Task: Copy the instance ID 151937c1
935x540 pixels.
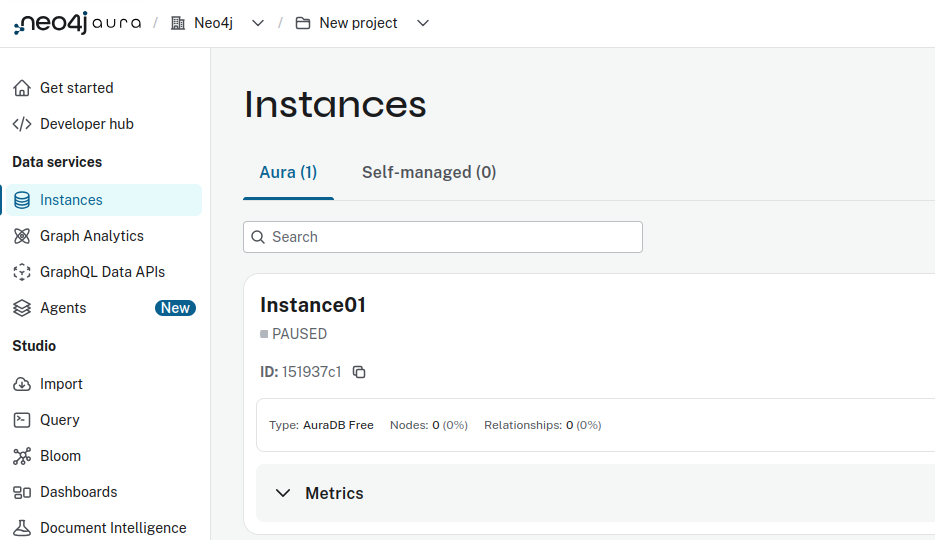Action: click(359, 372)
